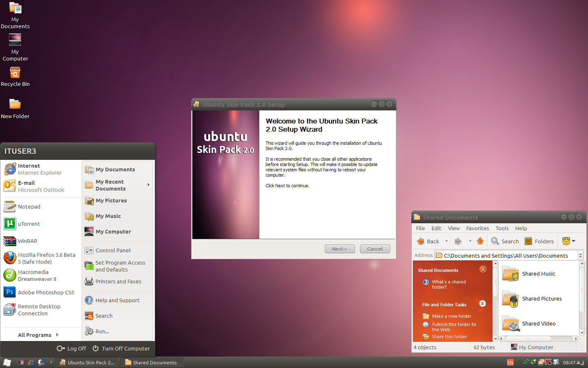The width and height of the screenshot is (588, 368).
Task: Switch to Shared Documents taskbar button
Action: (151, 362)
